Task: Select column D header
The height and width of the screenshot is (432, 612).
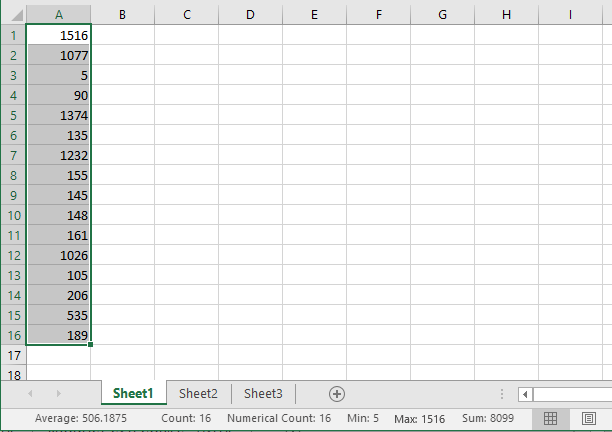Action: 251,15
